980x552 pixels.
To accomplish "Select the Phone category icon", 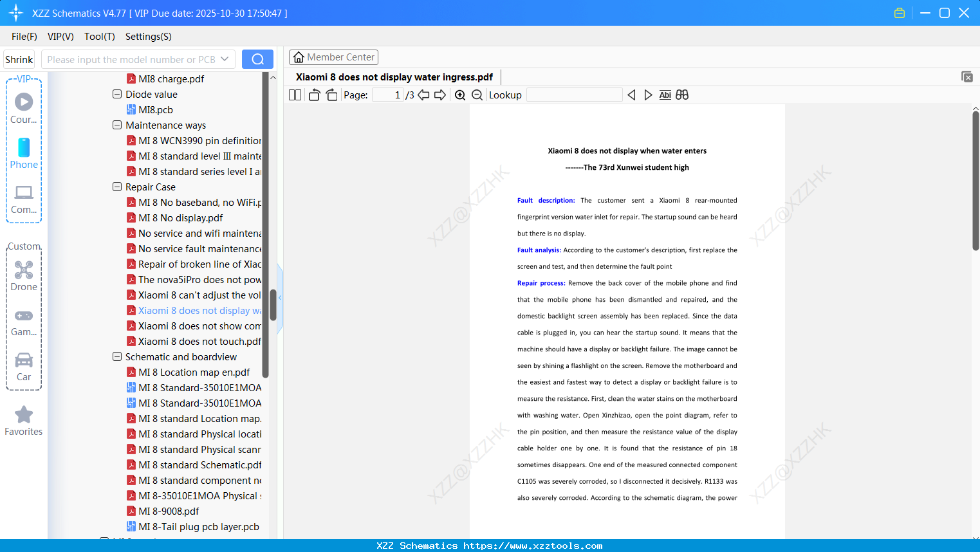I will point(24,154).
